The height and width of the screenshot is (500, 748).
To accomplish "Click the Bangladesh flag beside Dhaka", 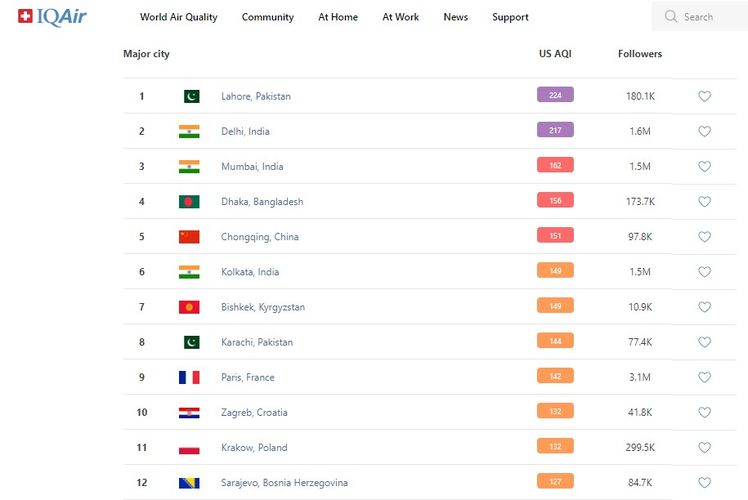I will (189, 202).
